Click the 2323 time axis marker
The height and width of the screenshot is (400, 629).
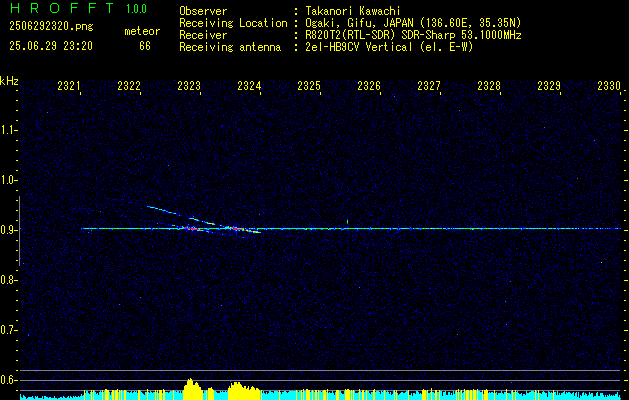click(189, 86)
